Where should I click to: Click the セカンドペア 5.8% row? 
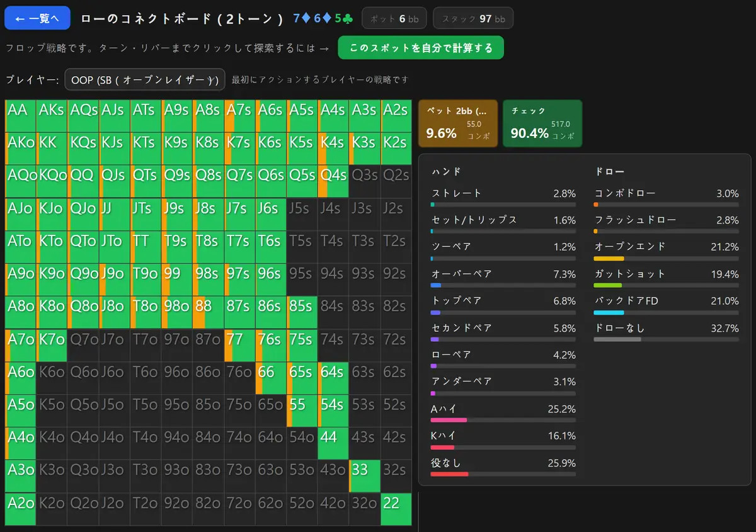(503, 332)
